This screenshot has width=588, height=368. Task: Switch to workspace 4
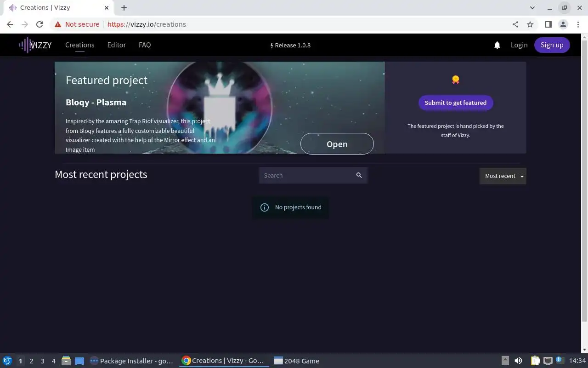coord(53,361)
